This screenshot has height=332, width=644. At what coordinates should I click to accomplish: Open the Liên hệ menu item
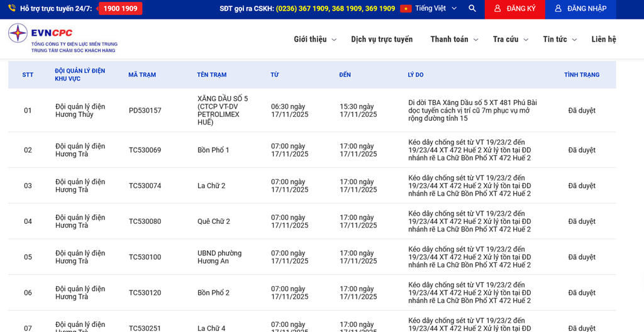[603, 39]
